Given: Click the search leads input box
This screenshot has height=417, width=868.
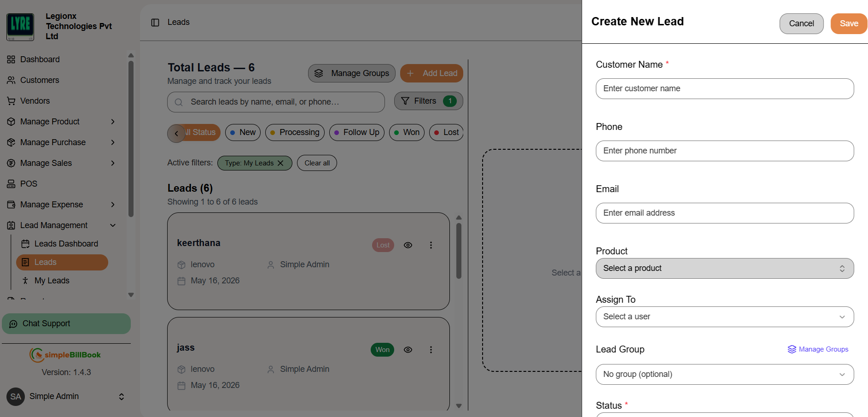Looking at the screenshot, I should (x=276, y=102).
